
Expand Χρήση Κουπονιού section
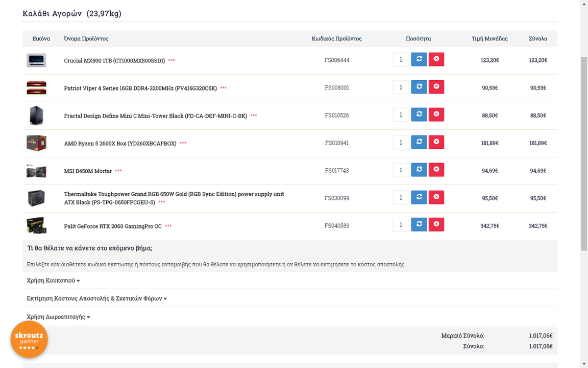point(53,281)
